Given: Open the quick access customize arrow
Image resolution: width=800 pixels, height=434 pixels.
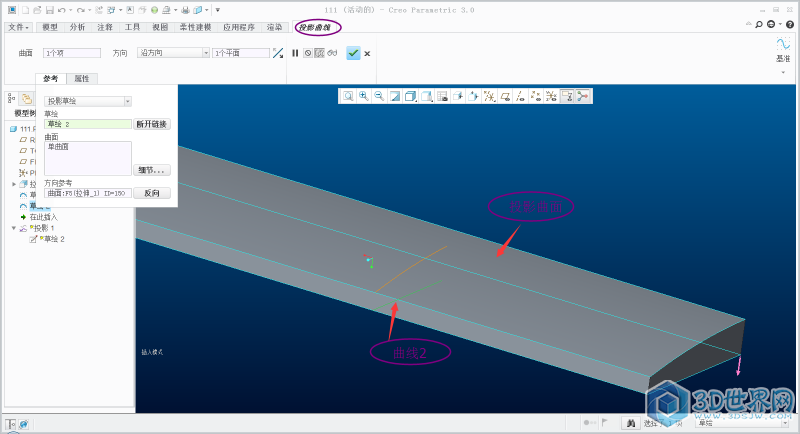Looking at the screenshot, I should [x=217, y=10].
